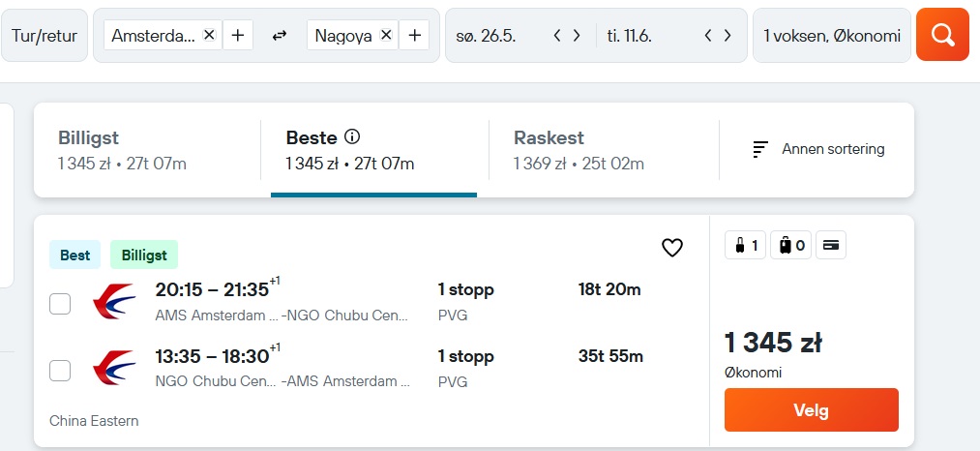
Task: Tick checkbox for 13:35 return flight
Action: pyautogui.click(x=60, y=371)
